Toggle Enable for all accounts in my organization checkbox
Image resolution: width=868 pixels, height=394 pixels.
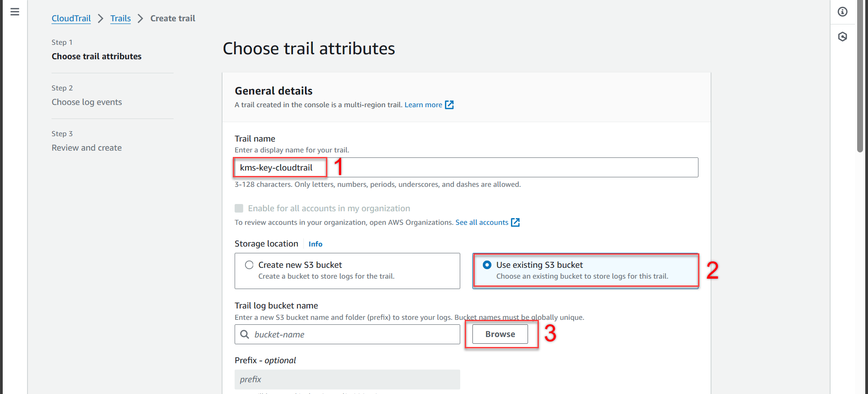239,209
